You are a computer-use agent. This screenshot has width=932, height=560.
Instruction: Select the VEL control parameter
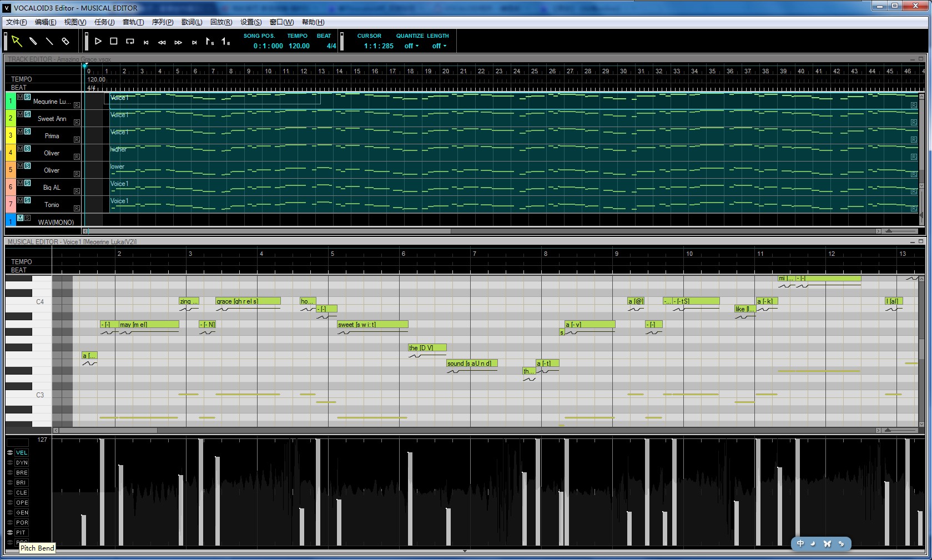click(22, 453)
